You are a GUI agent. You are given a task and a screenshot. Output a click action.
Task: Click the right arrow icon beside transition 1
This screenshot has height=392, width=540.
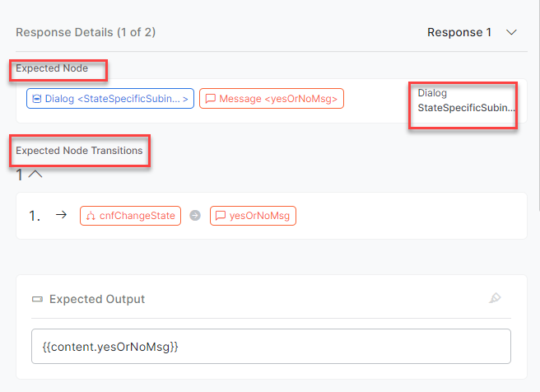click(x=60, y=216)
